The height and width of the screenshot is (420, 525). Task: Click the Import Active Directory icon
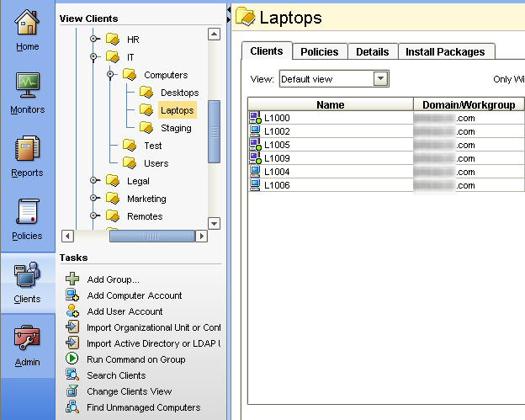click(x=72, y=343)
